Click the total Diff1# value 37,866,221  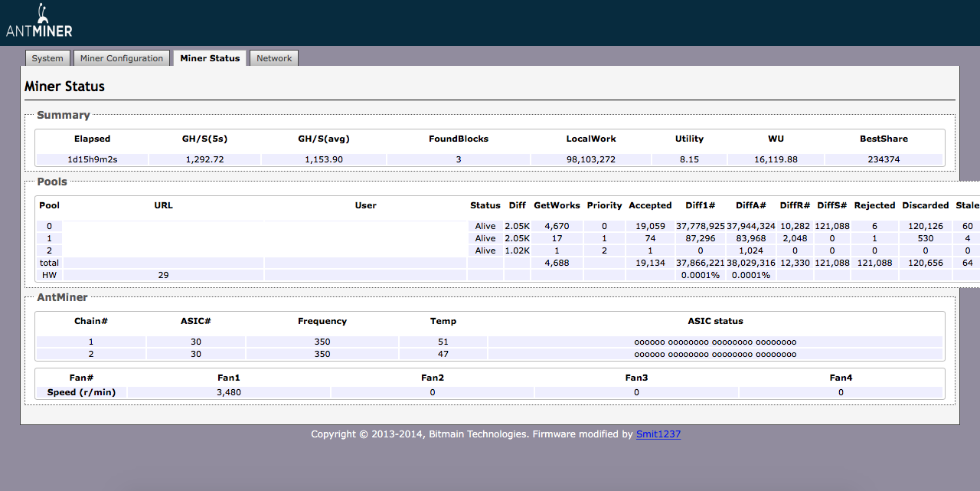tap(700, 263)
